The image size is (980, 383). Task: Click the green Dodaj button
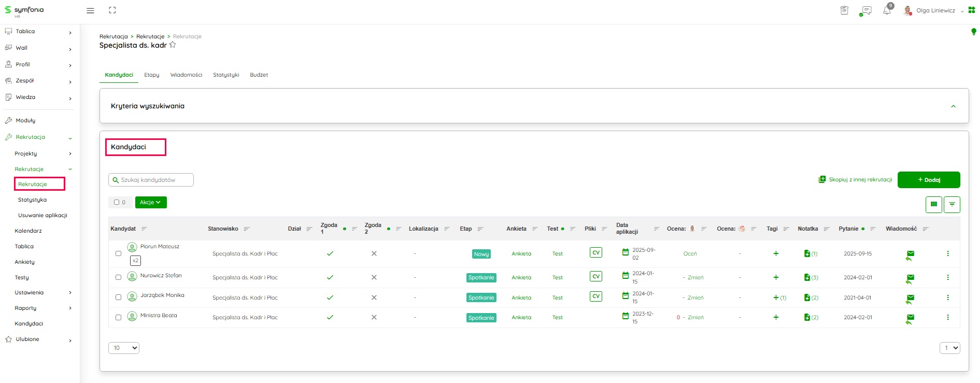point(928,180)
